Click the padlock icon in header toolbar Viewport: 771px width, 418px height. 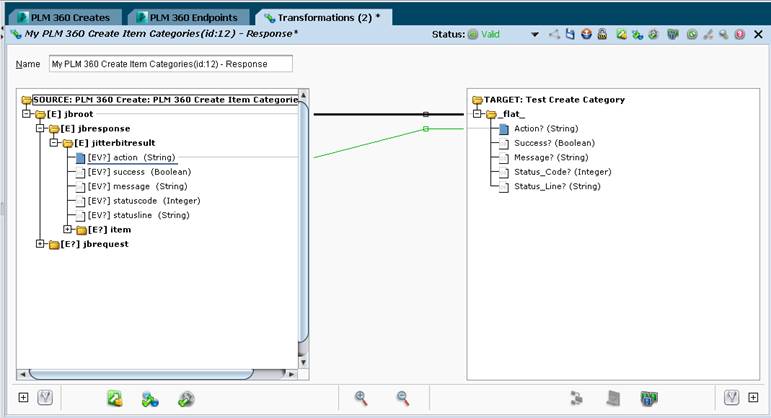[602, 34]
